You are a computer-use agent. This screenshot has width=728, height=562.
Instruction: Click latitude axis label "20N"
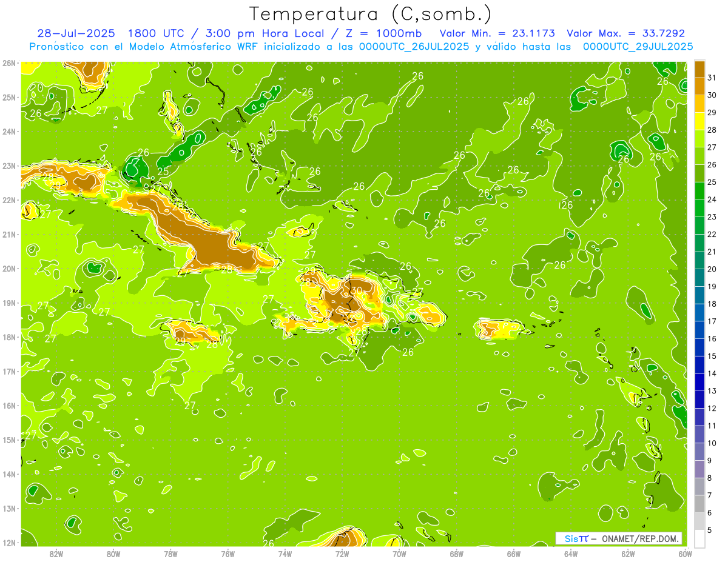coord(8,269)
